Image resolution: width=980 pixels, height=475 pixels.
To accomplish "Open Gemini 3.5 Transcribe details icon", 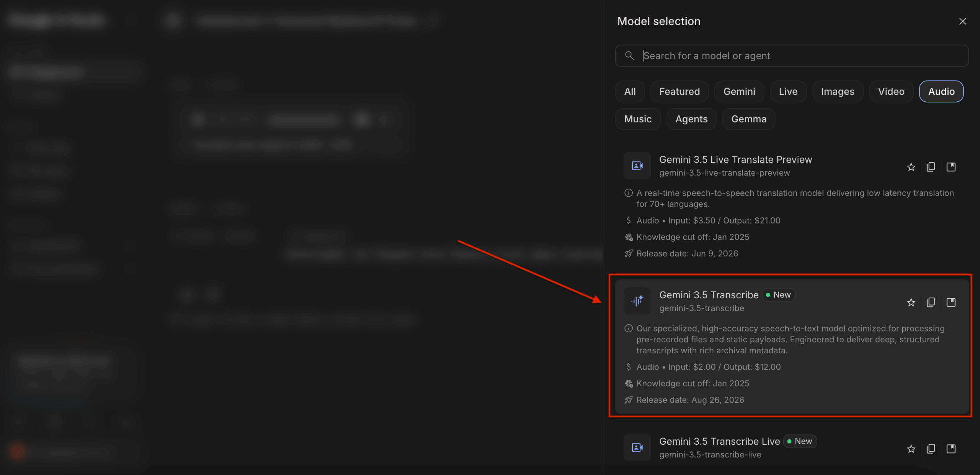I will (x=951, y=303).
